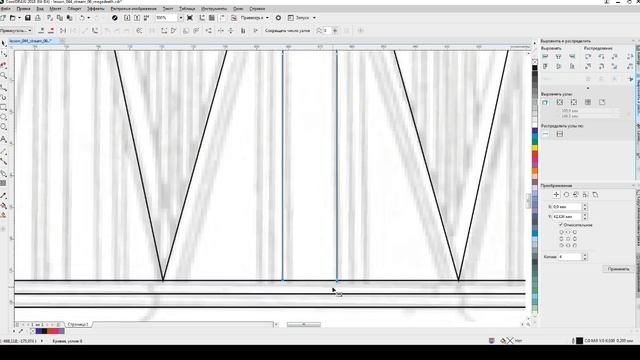Select the bottom-left anchor point radio

[561, 245]
